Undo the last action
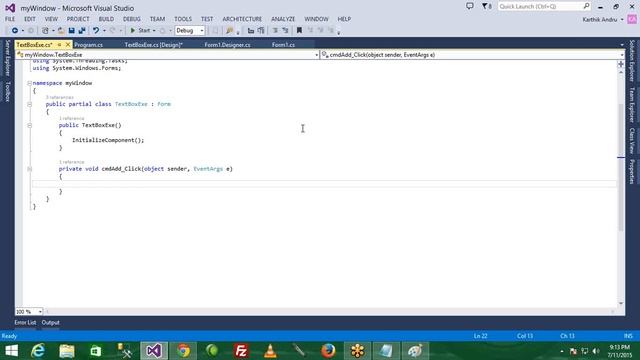 [96, 31]
